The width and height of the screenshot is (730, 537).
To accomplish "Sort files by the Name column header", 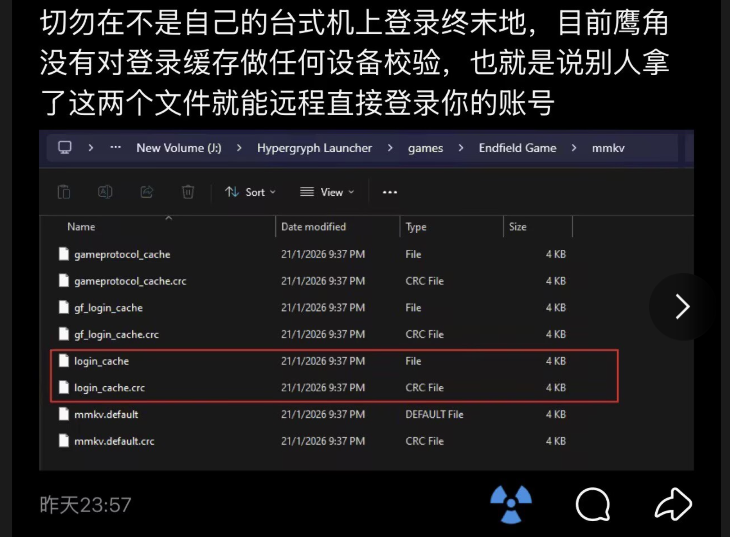I will [x=81, y=227].
